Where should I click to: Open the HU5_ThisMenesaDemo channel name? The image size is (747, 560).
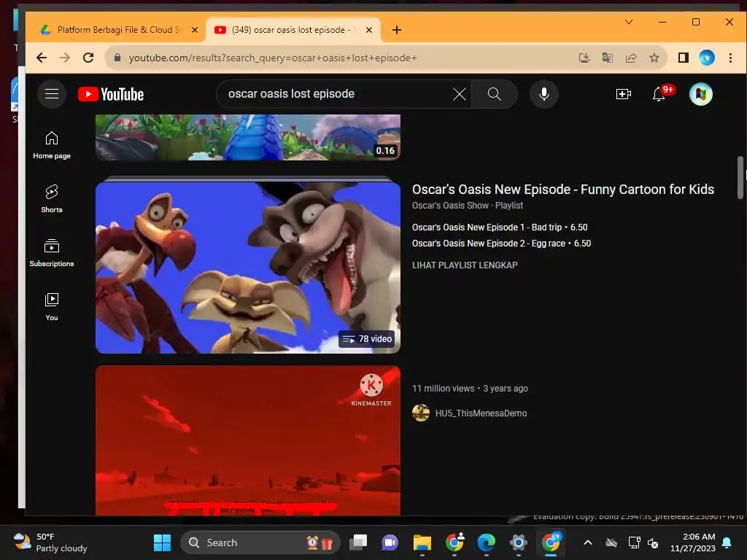[x=481, y=413]
